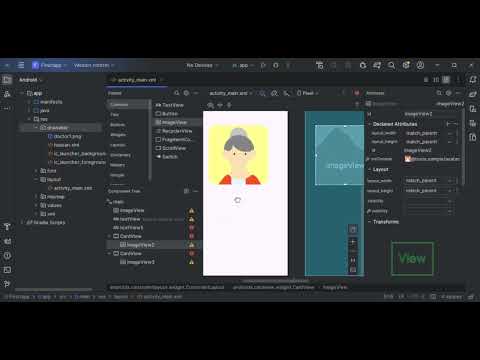Collapse the Declared Attributes section
480x360 pixels.
[370, 124]
